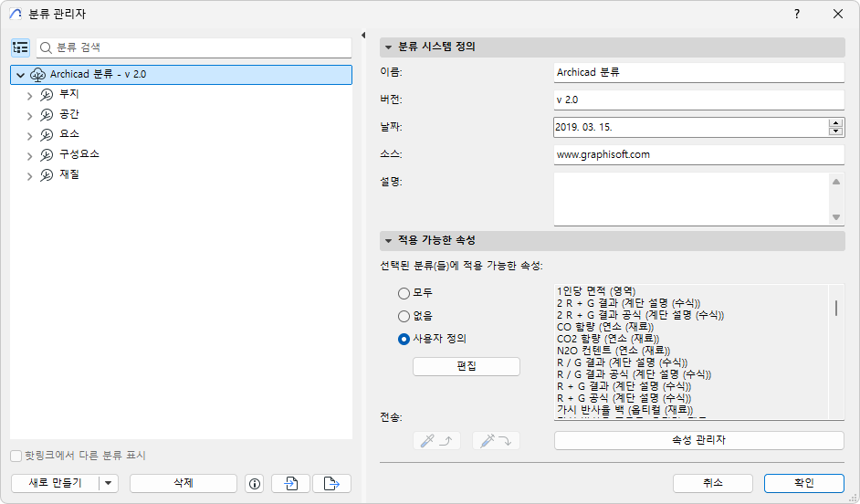This screenshot has height=504, width=860.
Task: Expand the 부지 tree branch
Action: (x=29, y=96)
